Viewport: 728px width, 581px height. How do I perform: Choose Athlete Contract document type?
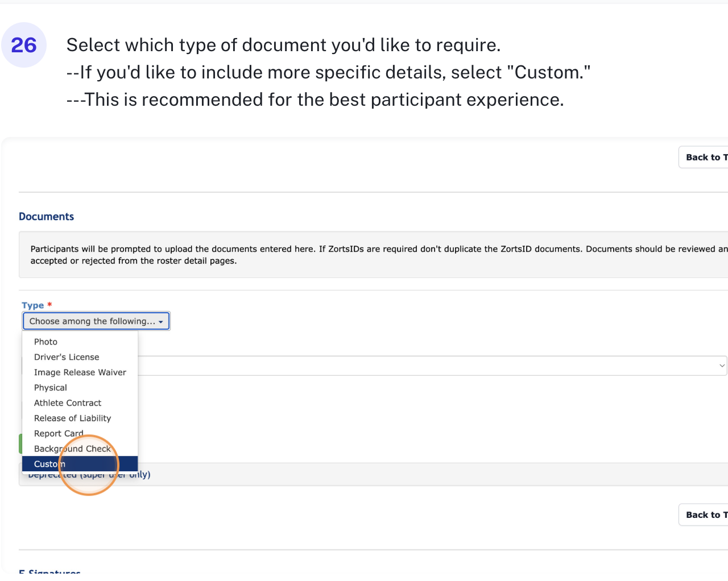tap(68, 403)
